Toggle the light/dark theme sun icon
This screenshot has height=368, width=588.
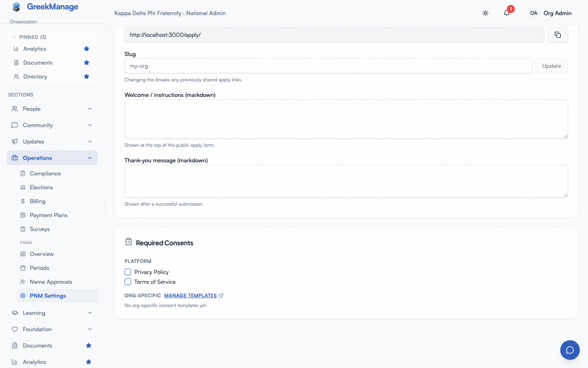pyautogui.click(x=486, y=13)
